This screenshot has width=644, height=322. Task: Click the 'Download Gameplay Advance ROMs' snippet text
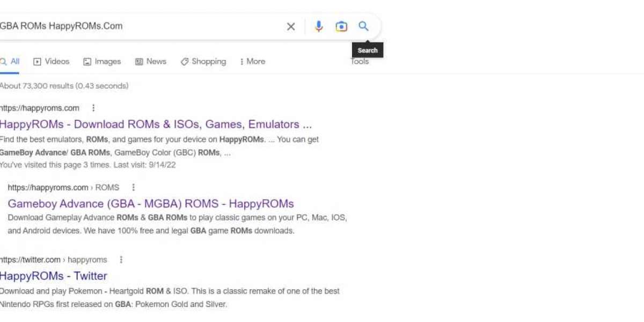tap(177, 224)
